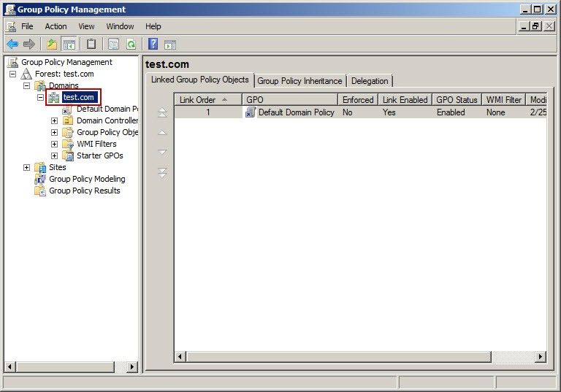
Task: Switch to Group Policy Inheritance tab
Action: coord(299,81)
